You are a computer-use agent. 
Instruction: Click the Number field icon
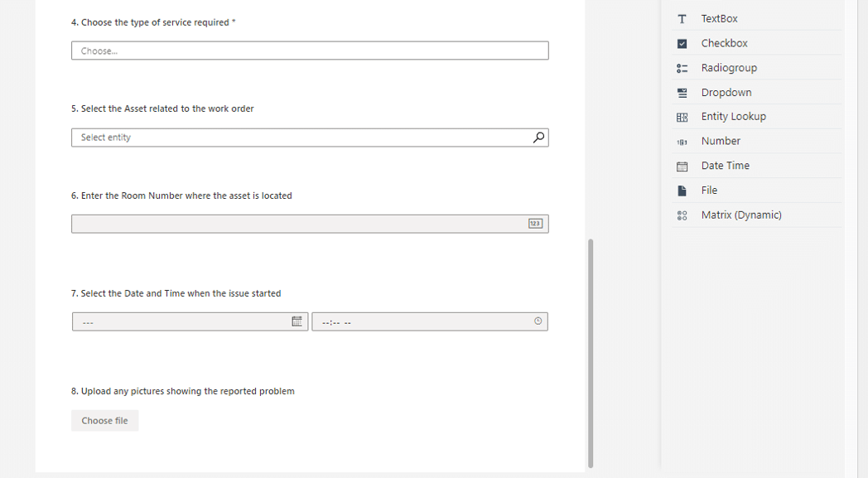[682, 141]
